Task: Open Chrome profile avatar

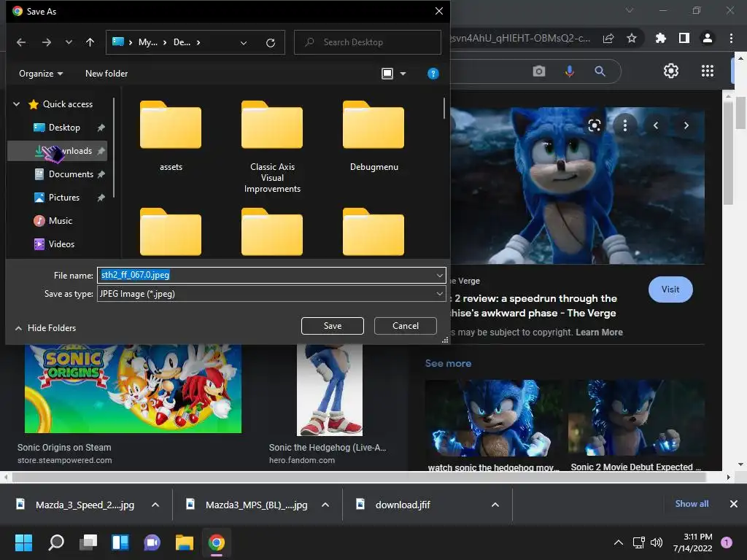Action: (x=708, y=38)
